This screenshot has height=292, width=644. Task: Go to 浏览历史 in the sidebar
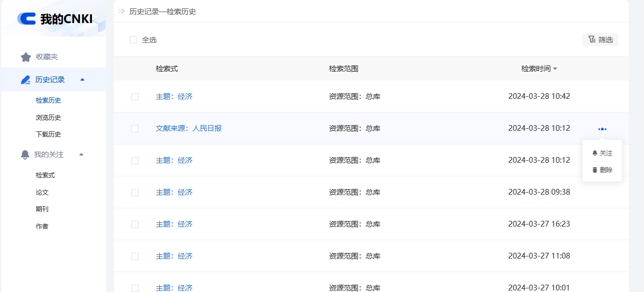coord(48,118)
